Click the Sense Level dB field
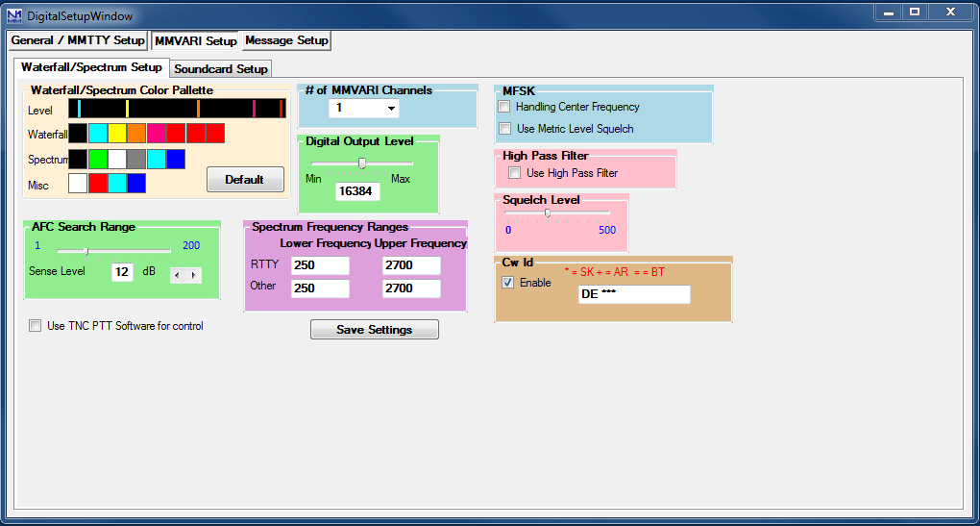The height and width of the screenshot is (526, 980). click(123, 272)
